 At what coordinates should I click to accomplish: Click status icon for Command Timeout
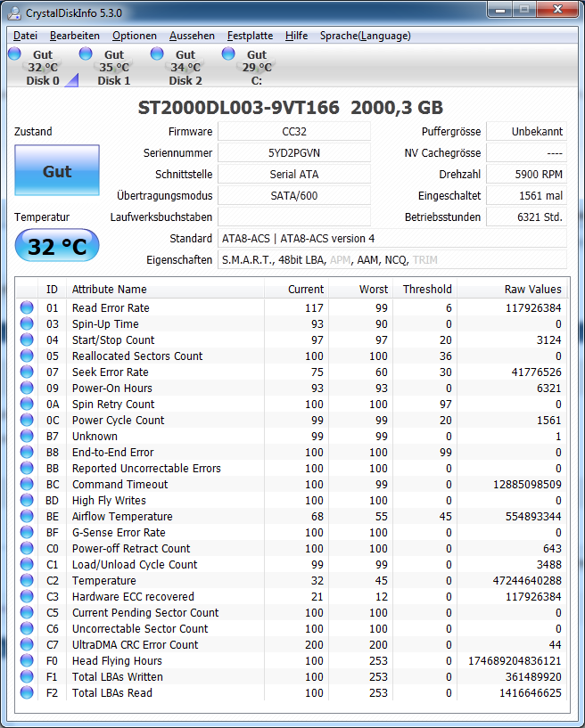pyautogui.click(x=27, y=484)
